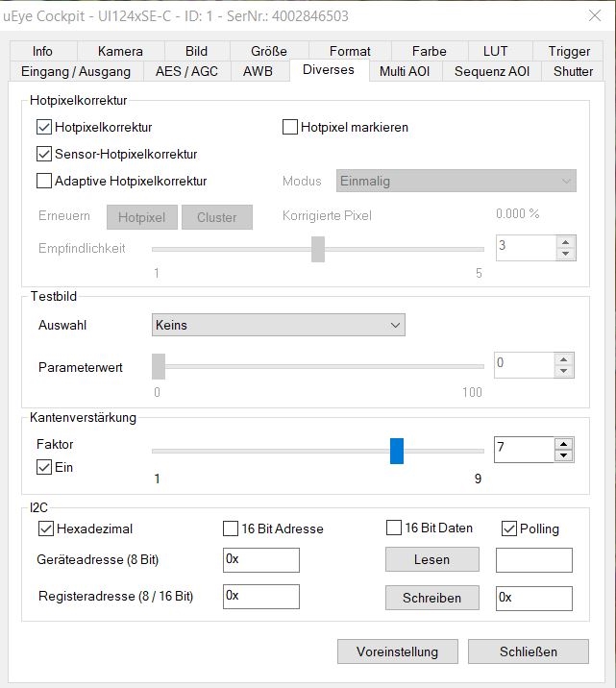Screen dimensions: 616x688
Task: Increase the Kantenverstärkung Faktor spinner value
Action: coord(565,444)
